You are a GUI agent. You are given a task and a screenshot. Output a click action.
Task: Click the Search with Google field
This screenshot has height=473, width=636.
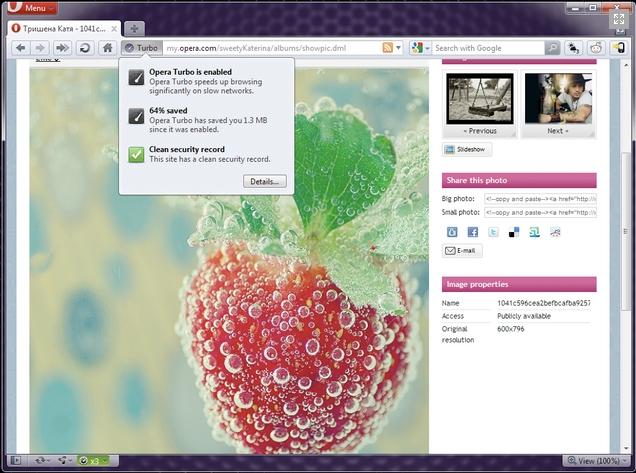tap(488, 48)
